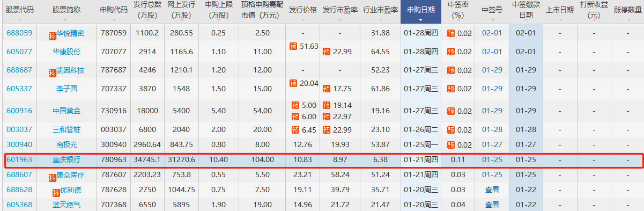
Task: Open the 蓝天燃气 stock name link
Action: point(66,205)
